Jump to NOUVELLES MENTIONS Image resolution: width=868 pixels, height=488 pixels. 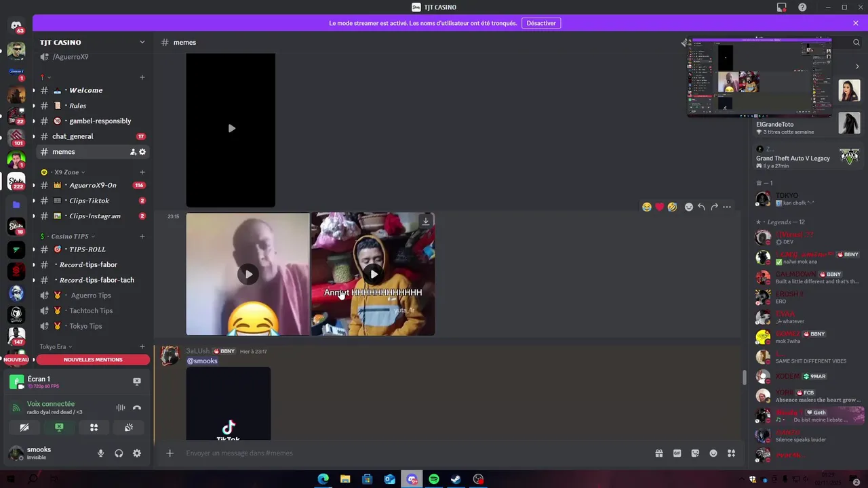pos(93,360)
